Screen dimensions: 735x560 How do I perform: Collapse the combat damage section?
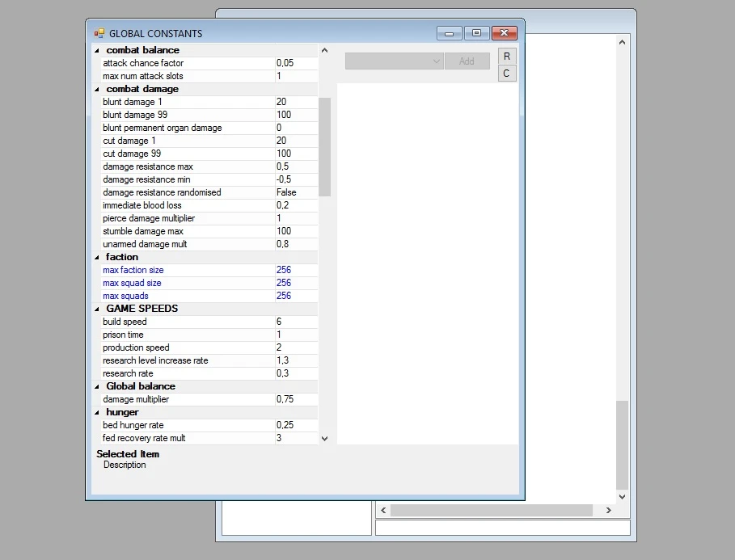tap(98, 89)
